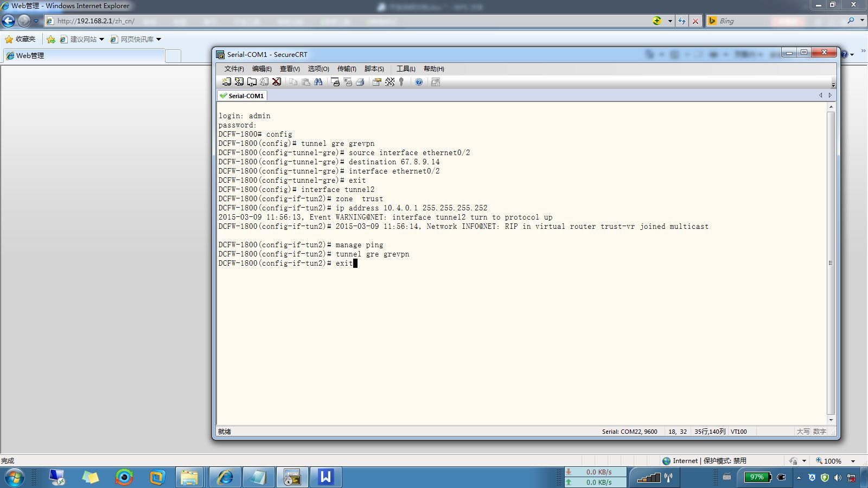Screen dimensions: 868x488
Task: Click the Print printer icon
Action: (x=360, y=82)
